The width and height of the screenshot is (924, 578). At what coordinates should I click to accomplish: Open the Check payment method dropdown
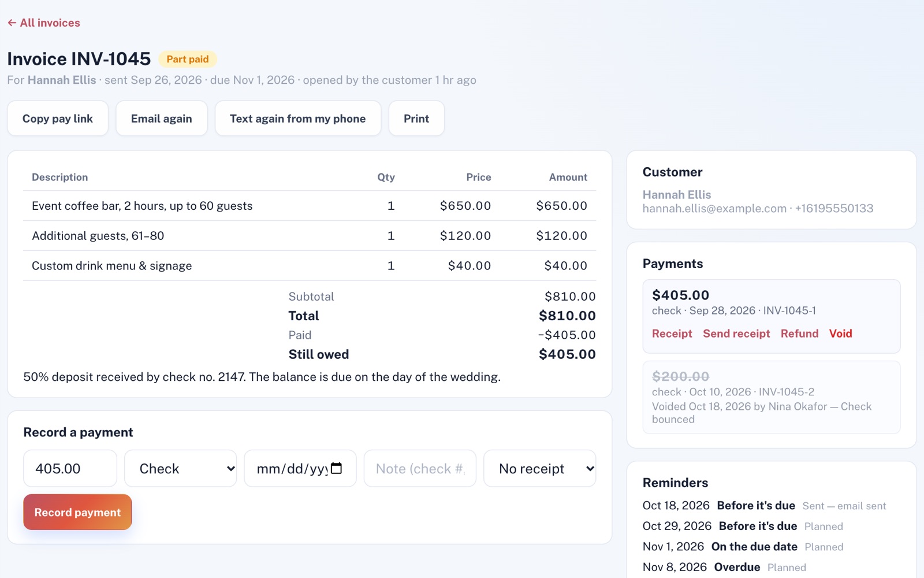181,469
